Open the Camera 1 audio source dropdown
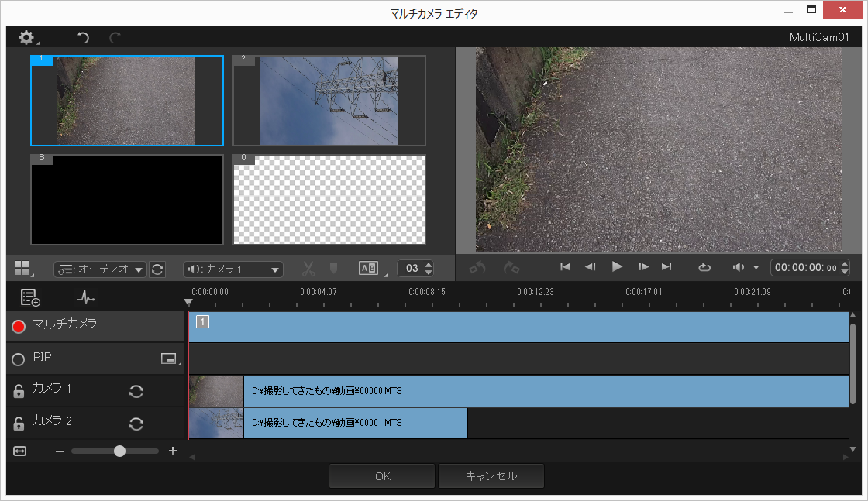Screen dimensions: 868x501 (x=233, y=269)
